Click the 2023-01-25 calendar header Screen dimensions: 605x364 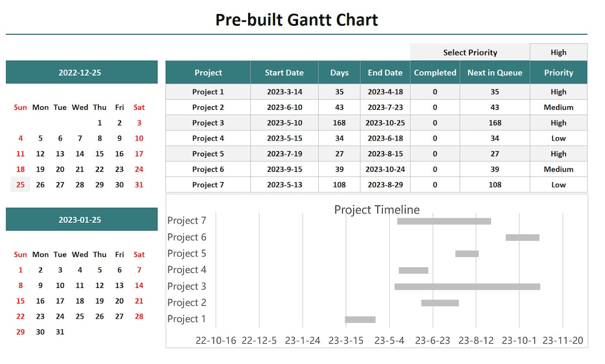[81, 220]
